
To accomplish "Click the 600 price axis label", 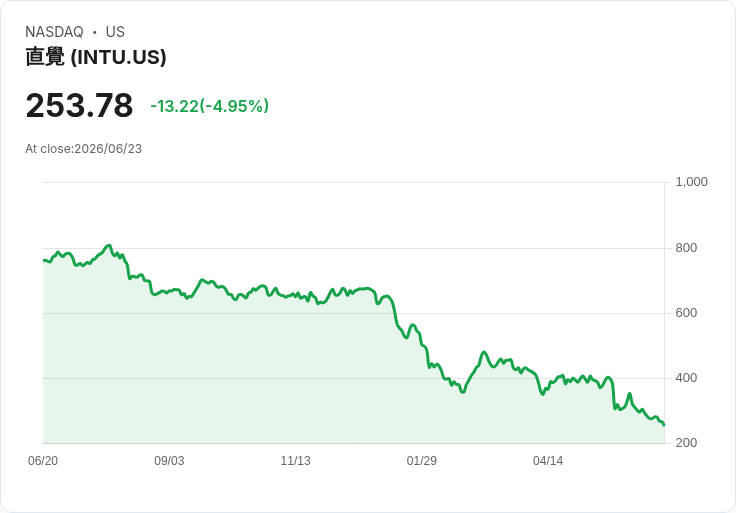I will pyautogui.click(x=686, y=313).
